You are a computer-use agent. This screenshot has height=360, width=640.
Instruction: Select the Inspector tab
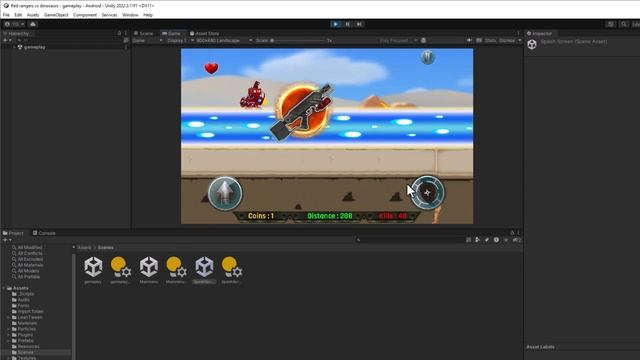click(x=539, y=33)
